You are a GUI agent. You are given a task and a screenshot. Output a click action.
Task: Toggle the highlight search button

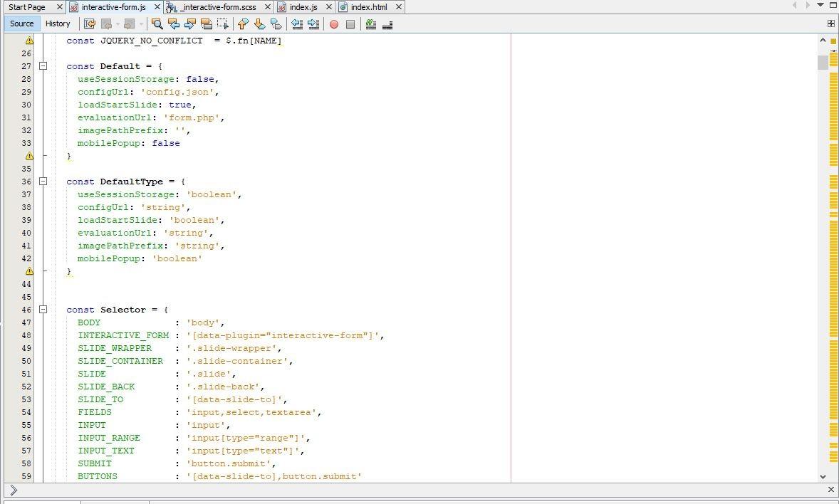(x=206, y=24)
